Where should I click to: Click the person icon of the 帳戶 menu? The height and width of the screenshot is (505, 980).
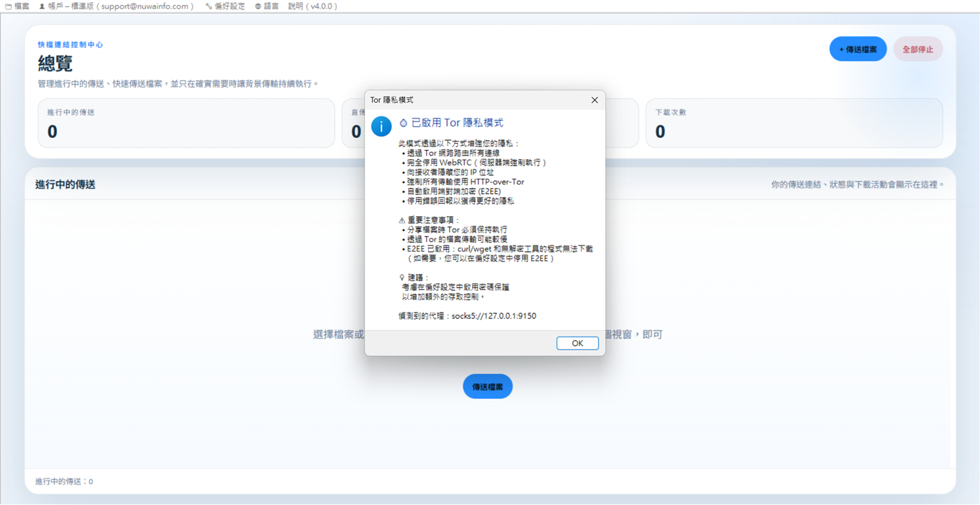click(x=42, y=6)
